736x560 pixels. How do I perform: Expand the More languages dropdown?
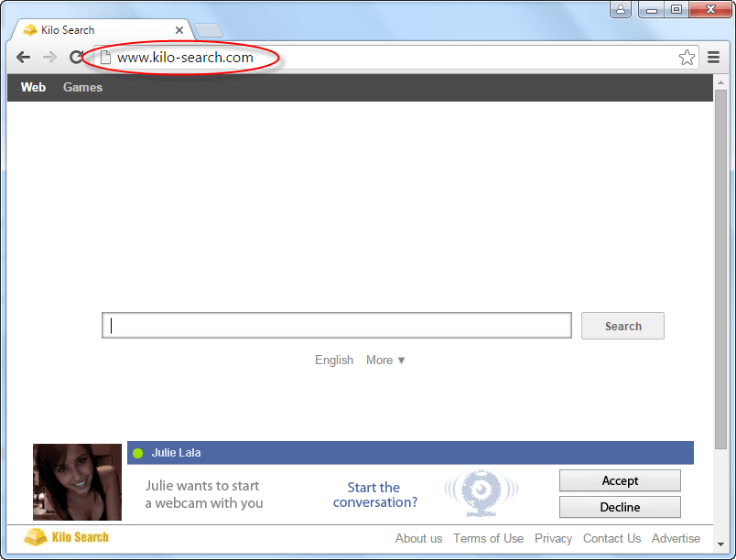(385, 361)
